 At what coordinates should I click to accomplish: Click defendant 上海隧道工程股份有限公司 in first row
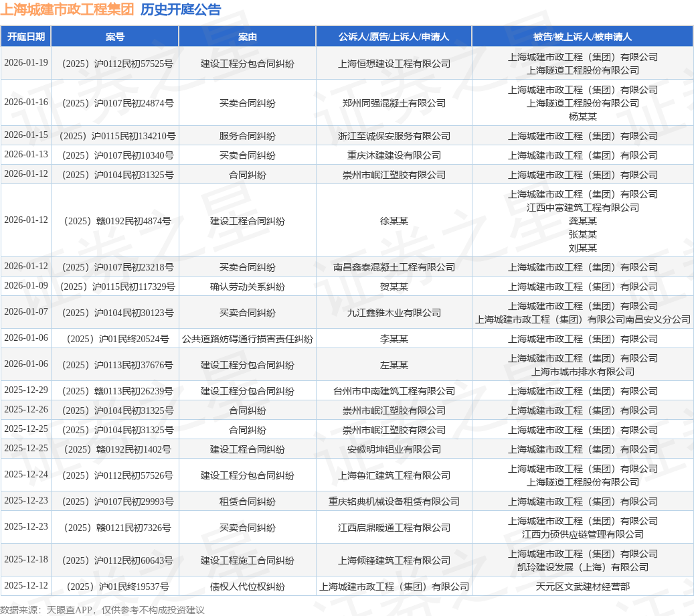pyautogui.click(x=582, y=70)
